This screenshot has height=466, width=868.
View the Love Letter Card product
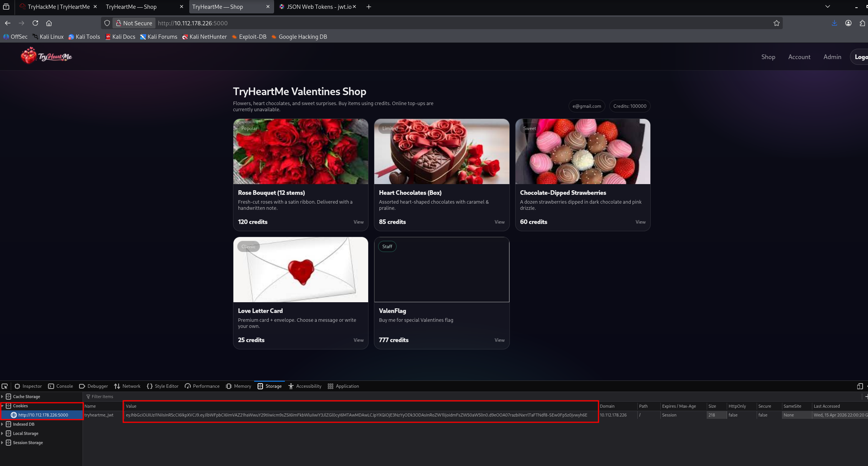(x=359, y=340)
